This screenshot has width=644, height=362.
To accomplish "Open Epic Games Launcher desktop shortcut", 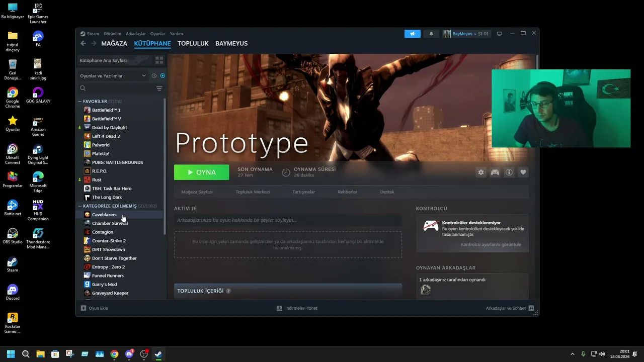I will [x=38, y=14].
